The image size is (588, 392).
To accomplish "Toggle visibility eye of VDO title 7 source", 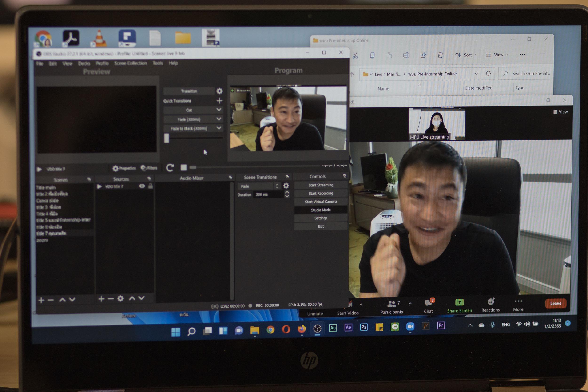I will [x=142, y=186].
